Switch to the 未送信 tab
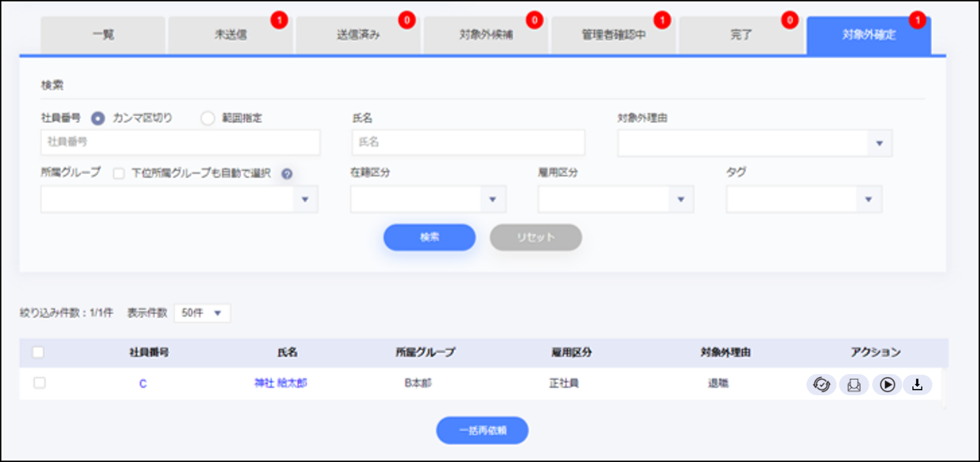 [x=231, y=35]
